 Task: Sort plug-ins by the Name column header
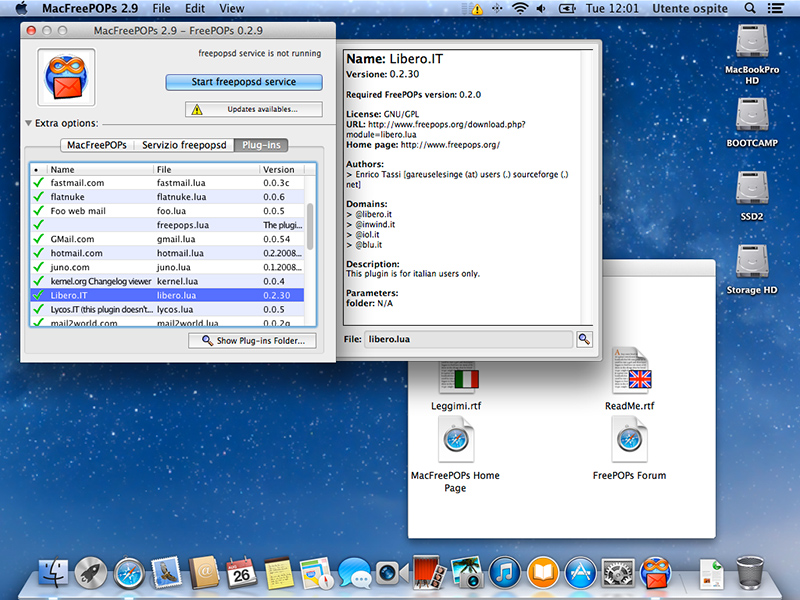pyautogui.click(x=99, y=169)
